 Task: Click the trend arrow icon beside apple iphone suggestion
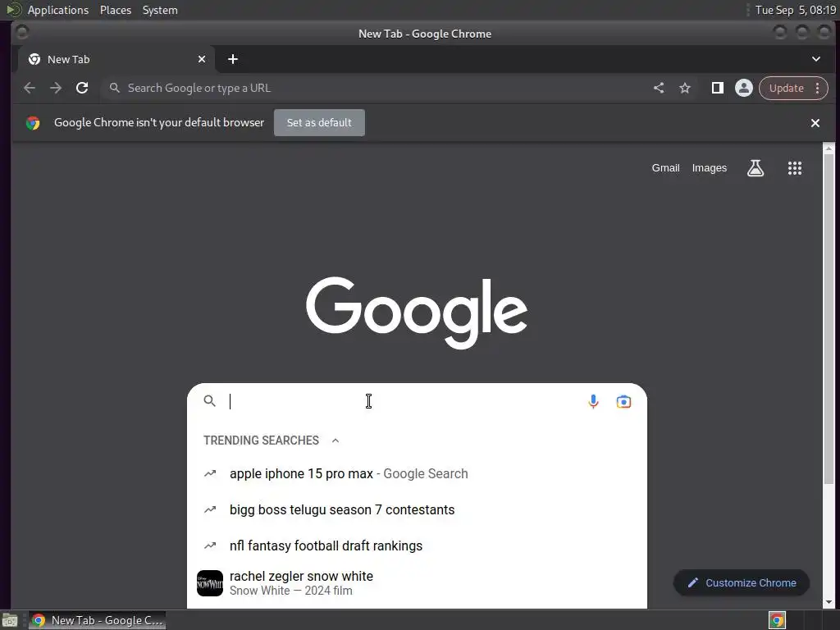(x=210, y=473)
